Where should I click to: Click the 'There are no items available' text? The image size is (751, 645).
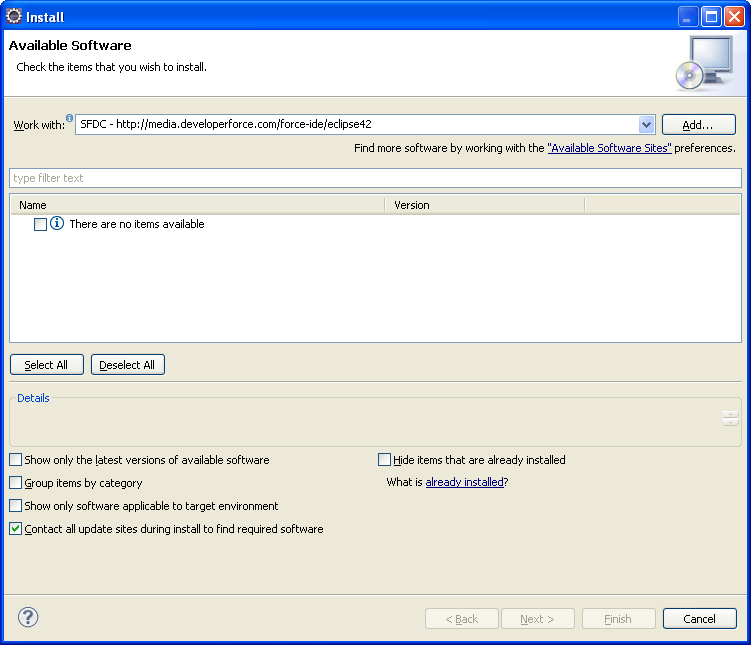pyautogui.click(x=137, y=224)
